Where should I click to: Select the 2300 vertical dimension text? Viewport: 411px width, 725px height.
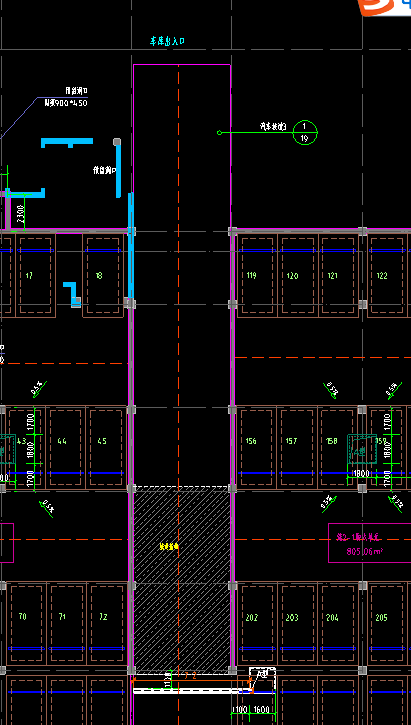[20, 213]
